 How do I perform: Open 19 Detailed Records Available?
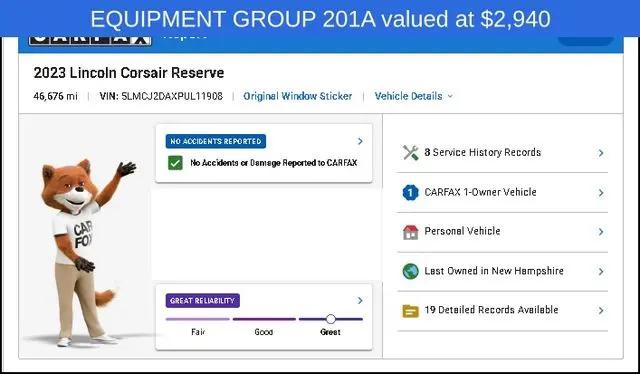(x=502, y=311)
